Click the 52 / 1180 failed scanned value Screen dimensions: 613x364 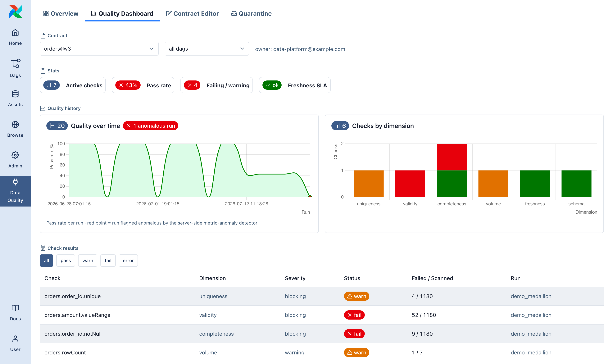click(x=424, y=315)
